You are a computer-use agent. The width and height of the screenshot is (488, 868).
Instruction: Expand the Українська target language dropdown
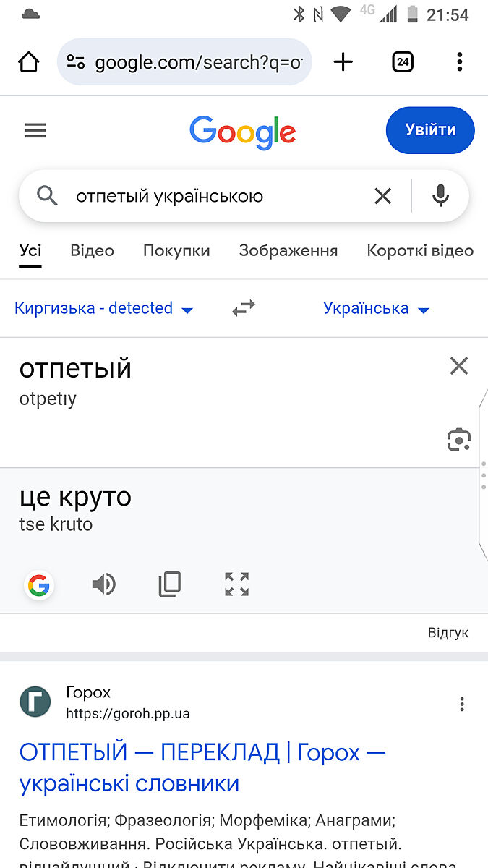376,309
